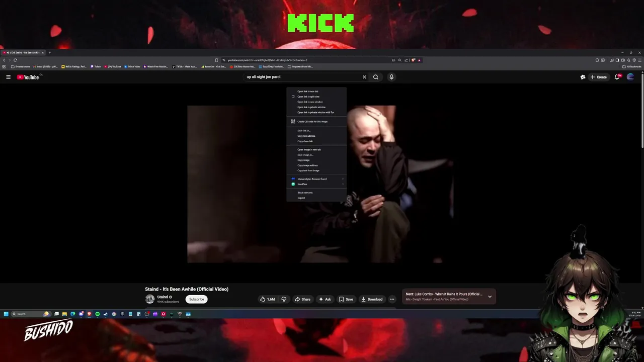The height and width of the screenshot is (362, 644).
Task: Download the Staind video
Action: pyautogui.click(x=372, y=299)
